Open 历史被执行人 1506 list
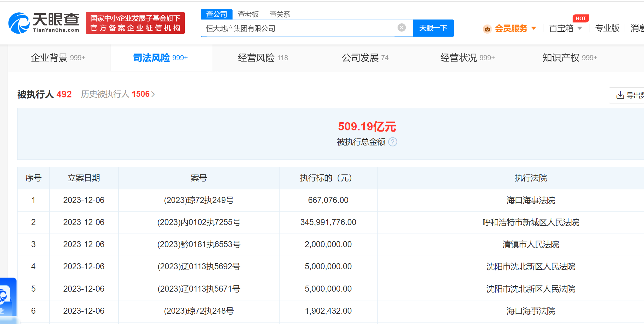The image size is (644, 324). [x=118, y=94]
